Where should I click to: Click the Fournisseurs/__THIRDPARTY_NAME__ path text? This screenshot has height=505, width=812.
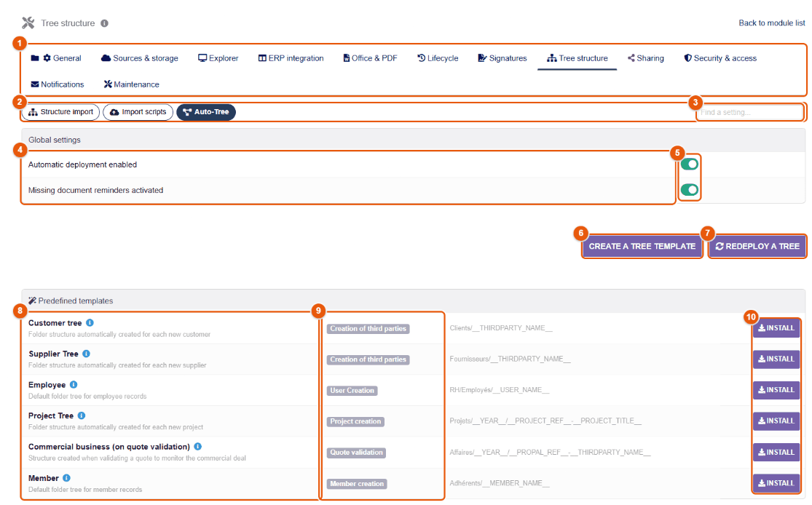[x=510, y=359]
